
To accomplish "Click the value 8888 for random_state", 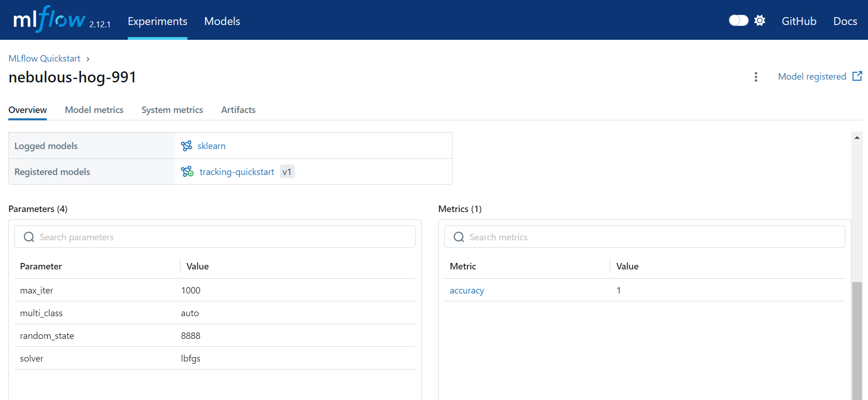I will click(191, 336).
